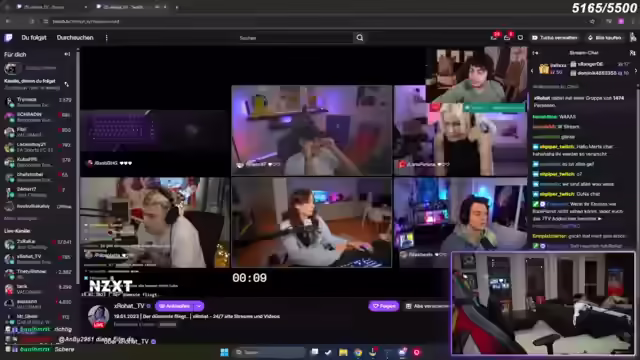Open Chefstrobel channel in the sidebar
Viewport: 640px width, 360px height.
coord(38,177)
